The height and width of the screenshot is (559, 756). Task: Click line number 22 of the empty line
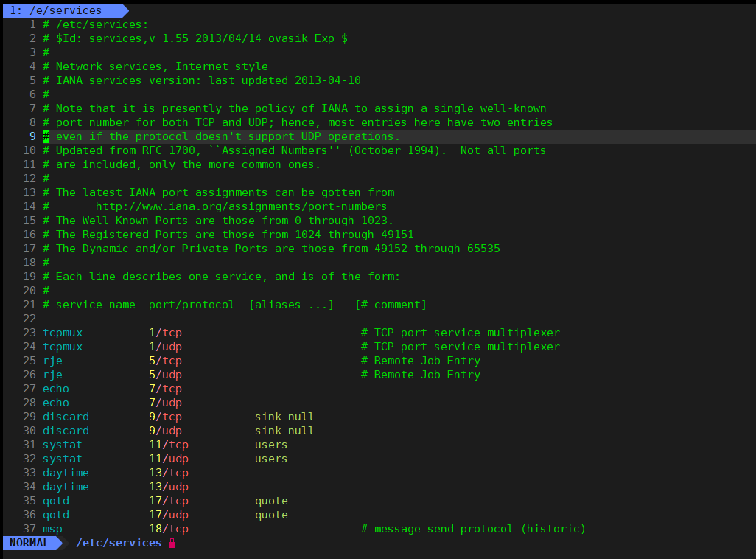(x=29, y=319)
